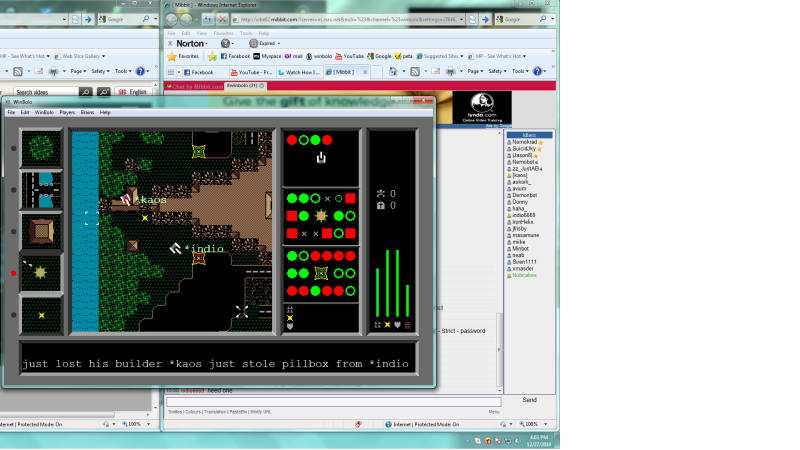Open the Players menu in WinBolo

pos(67,112)
